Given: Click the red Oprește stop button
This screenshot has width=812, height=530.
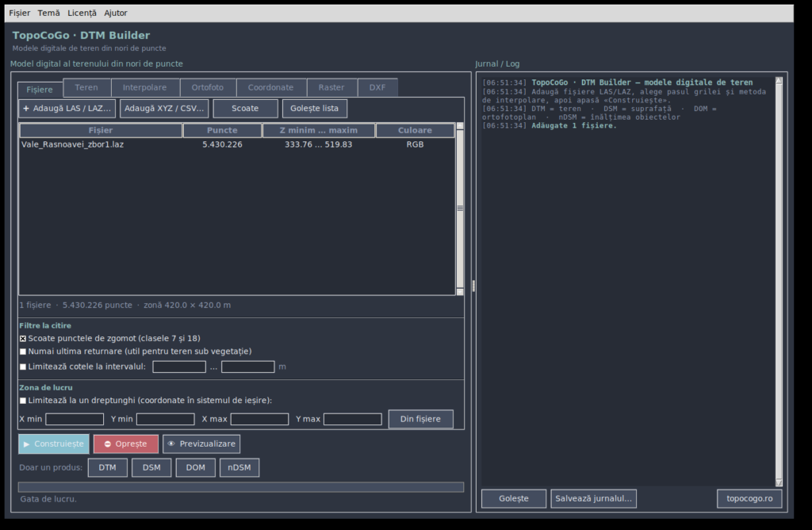Looking at the screenshot, I should (126, 444).
